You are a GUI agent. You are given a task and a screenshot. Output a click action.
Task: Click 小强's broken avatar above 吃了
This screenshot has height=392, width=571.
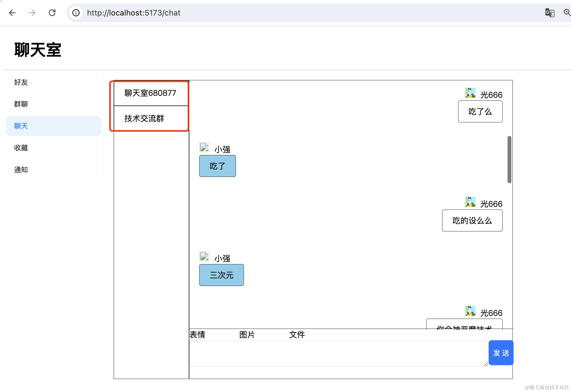pos(204,148)
